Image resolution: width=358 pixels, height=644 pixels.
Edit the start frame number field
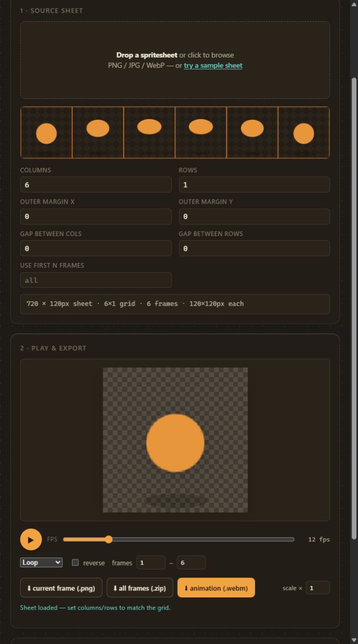tap(151, 563)
